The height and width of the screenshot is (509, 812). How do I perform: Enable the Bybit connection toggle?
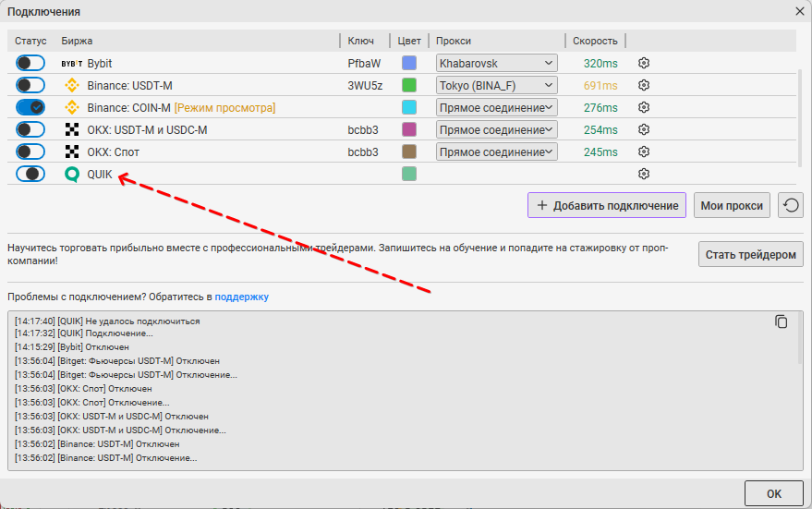click(30, 63)
